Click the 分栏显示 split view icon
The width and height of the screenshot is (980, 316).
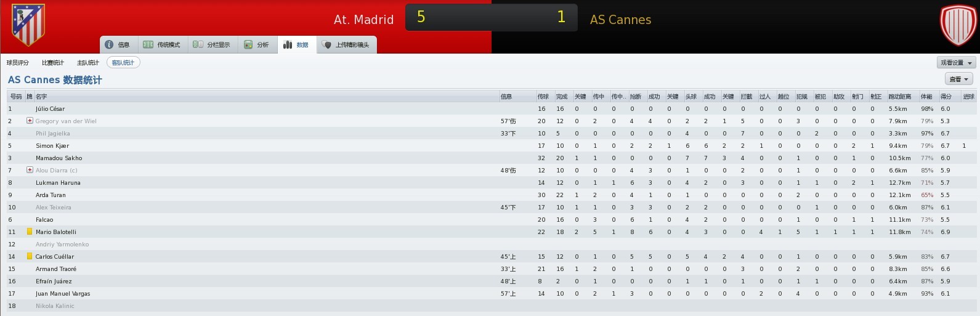(x=198, y=44)
